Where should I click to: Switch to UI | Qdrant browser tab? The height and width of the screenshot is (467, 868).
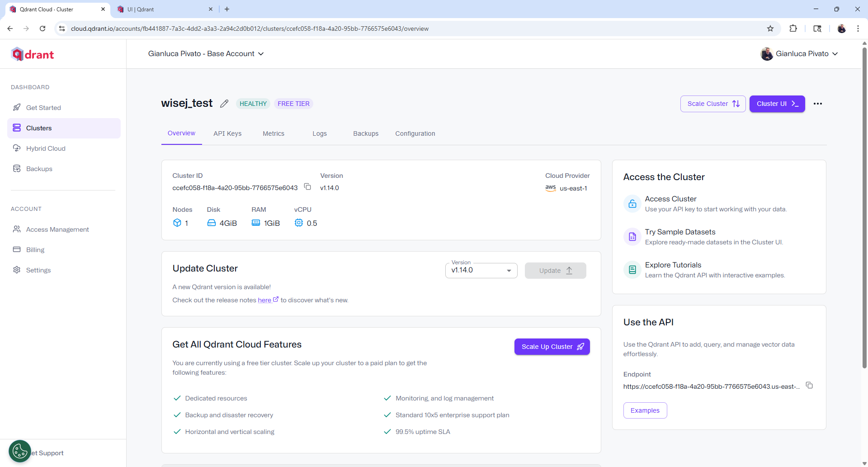click(165, 9)
